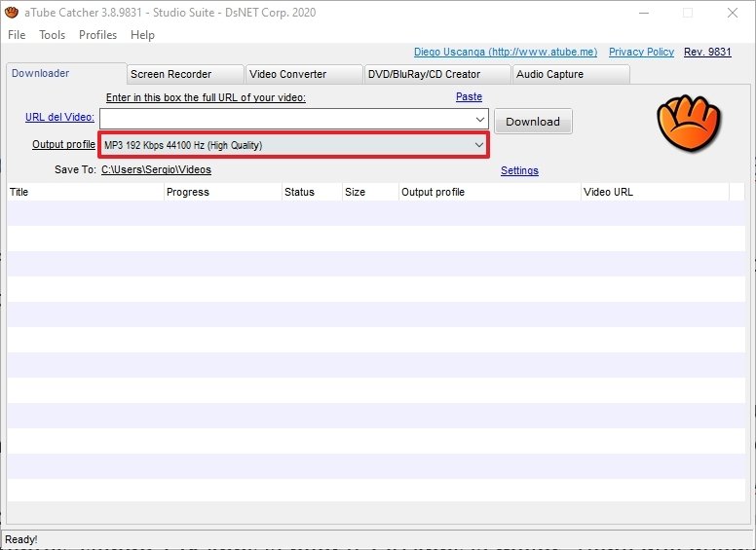Open the Save To folder path C:\Users\Sergio\Videos
Viewport: 756px width, 550px height.
[x=156, y=170]
